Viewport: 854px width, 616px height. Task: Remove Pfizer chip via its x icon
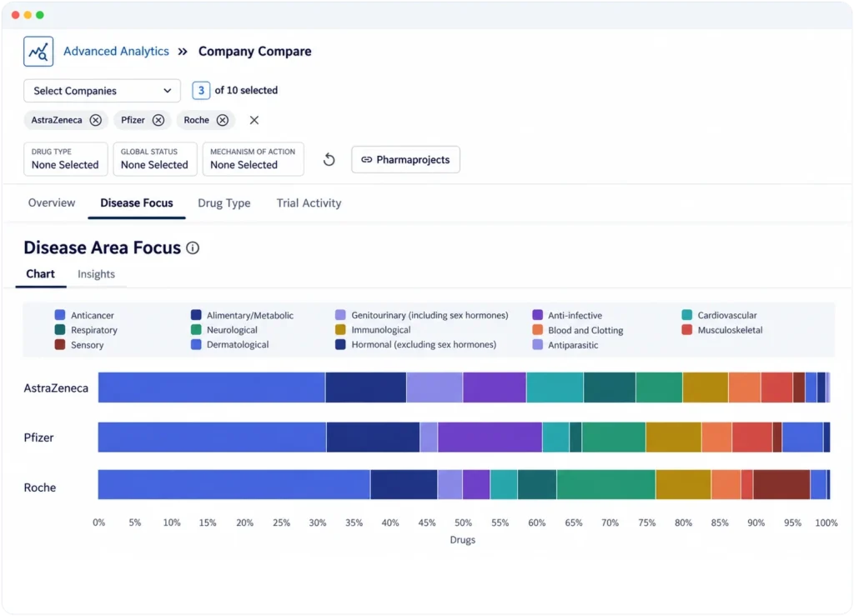(158, 120)
